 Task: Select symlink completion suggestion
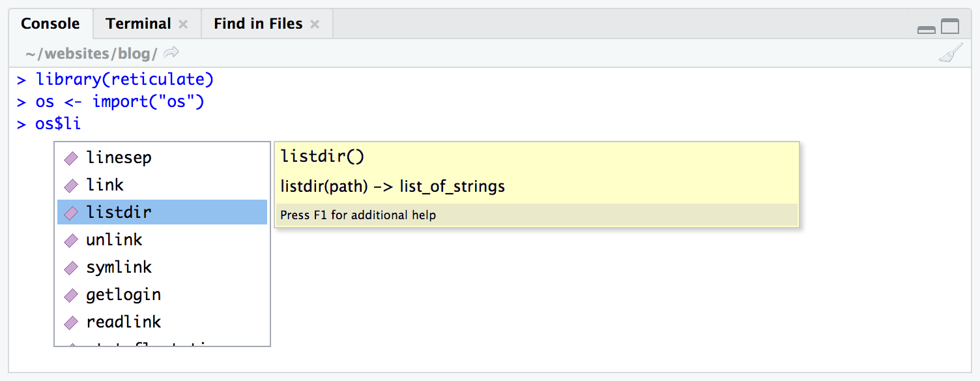(119, 267)
